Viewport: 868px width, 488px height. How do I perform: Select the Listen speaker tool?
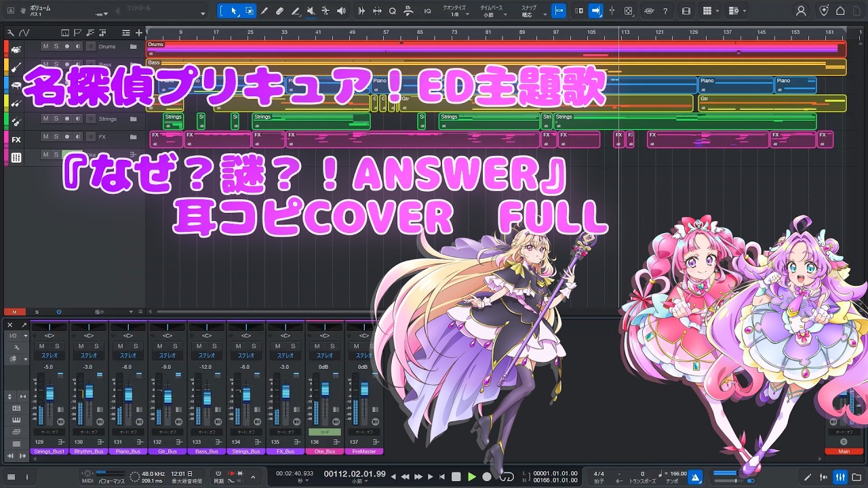pos(341,11)
